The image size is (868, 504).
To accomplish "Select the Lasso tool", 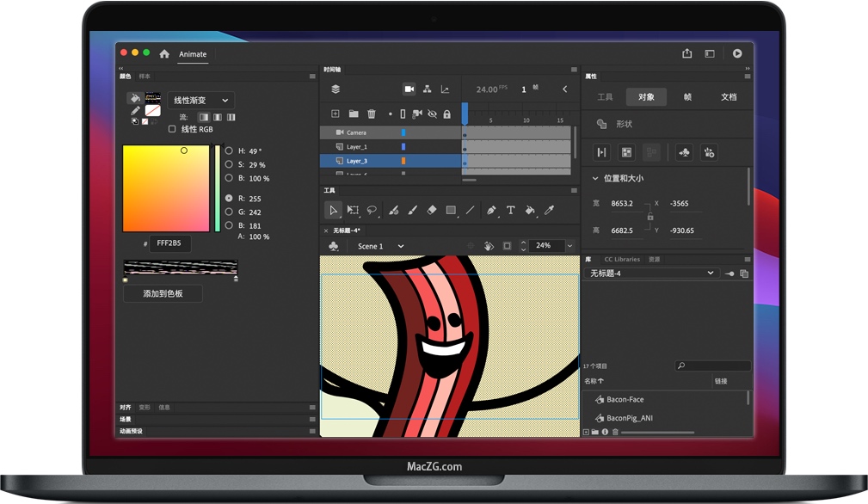I will coord(372,210).
